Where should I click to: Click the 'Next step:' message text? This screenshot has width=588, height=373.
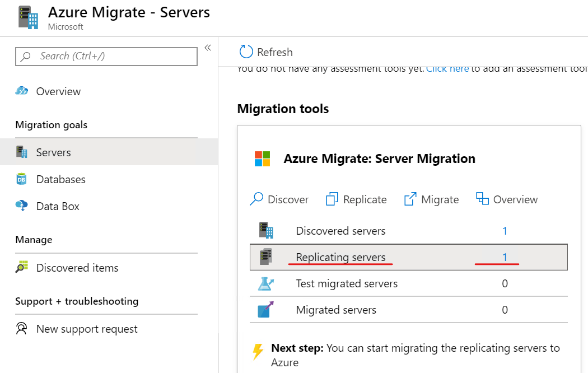[x=416, y=356]
